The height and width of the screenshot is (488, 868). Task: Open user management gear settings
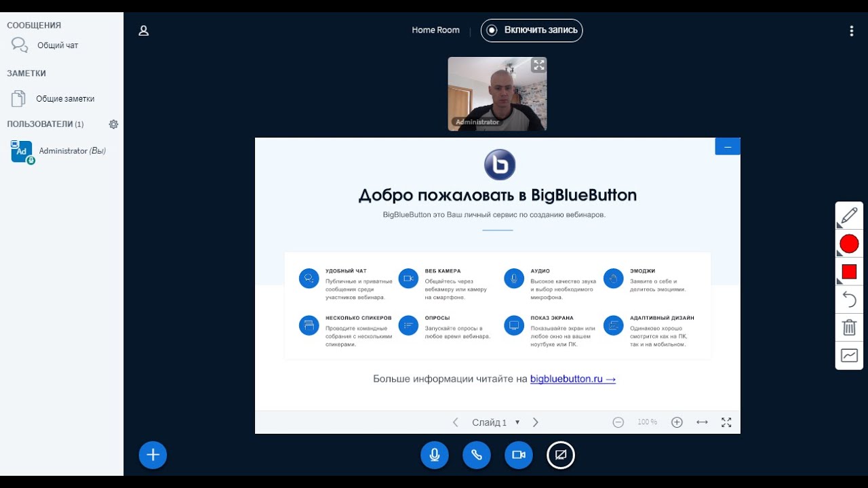(x=113, y=124)
